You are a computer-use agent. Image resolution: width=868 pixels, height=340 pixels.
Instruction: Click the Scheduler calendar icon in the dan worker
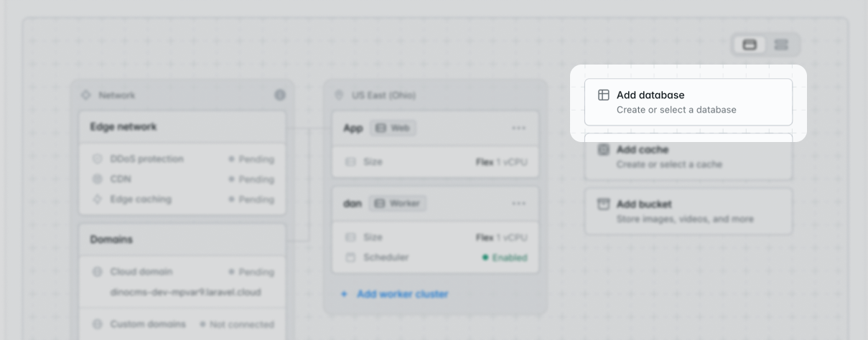click(x=350, y=257)
